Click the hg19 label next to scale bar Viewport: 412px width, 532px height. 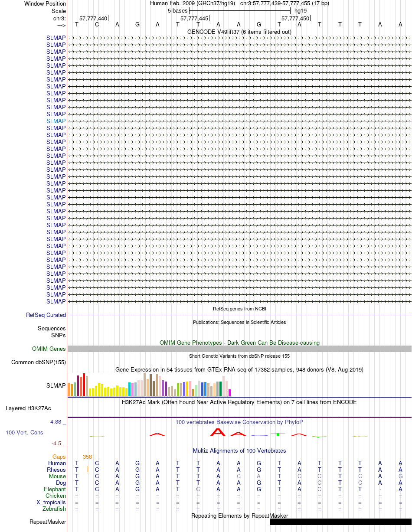pyautogui.click(x=301, y=11)
